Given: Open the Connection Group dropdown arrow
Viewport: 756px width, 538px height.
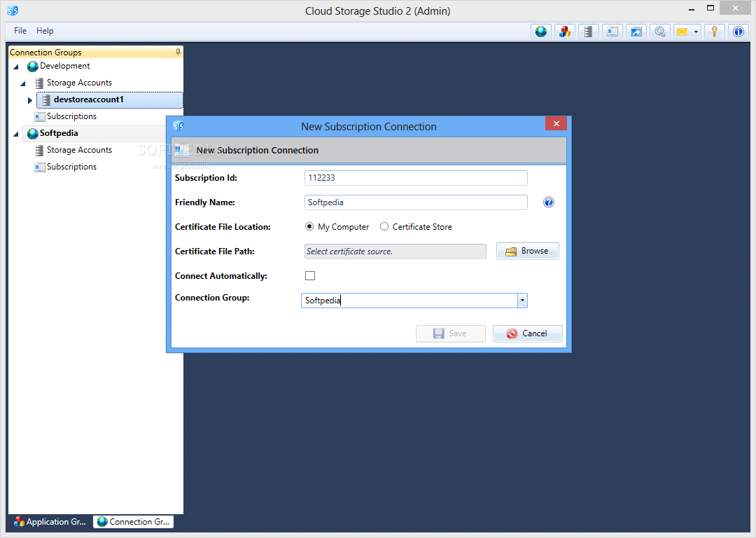Looking at the screenshot, I should point(522,300).
